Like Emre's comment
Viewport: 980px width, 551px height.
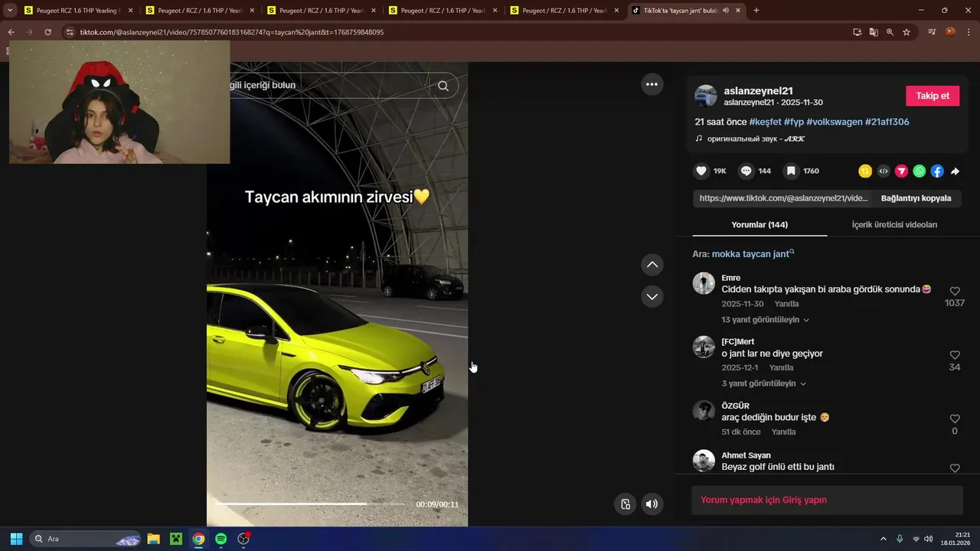(x=955, y=292)
